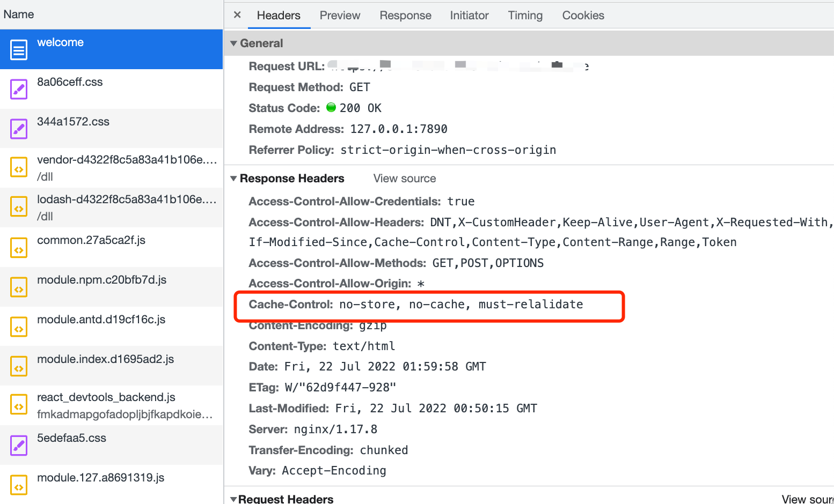Click the script icon for react_devtools_backend.js
834x504 pixels.
coord(19,406)
